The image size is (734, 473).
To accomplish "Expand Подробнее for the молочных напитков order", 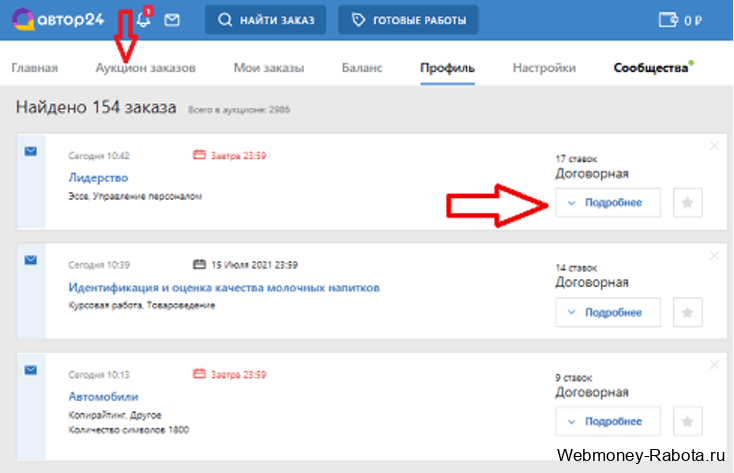I will pyautogui.click(x=608, y=312).
